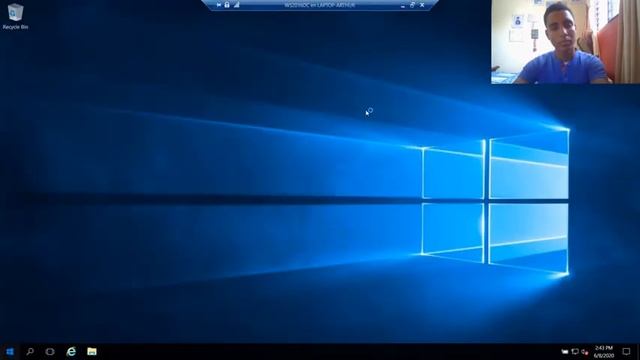Open the volume icon with red mark
The width and height of the screenshot is (640, 360).
[x=585, y=351]
